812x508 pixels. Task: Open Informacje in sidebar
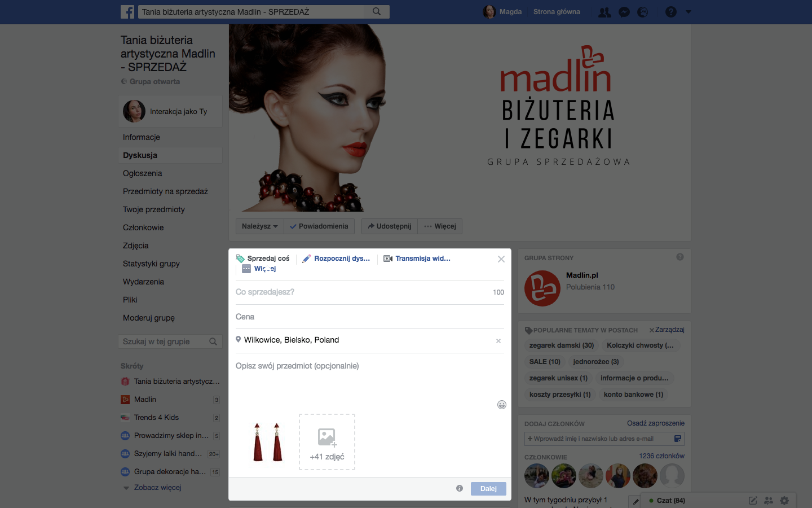coord(142,137)
